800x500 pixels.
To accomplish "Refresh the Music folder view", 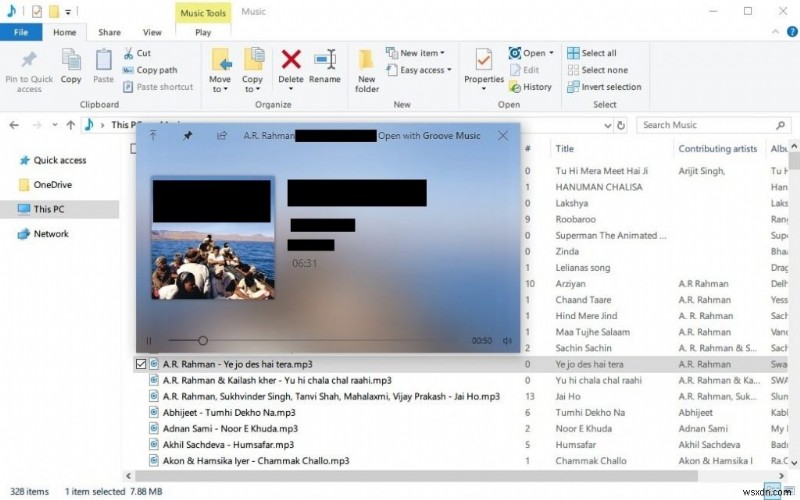I will 621,125.
